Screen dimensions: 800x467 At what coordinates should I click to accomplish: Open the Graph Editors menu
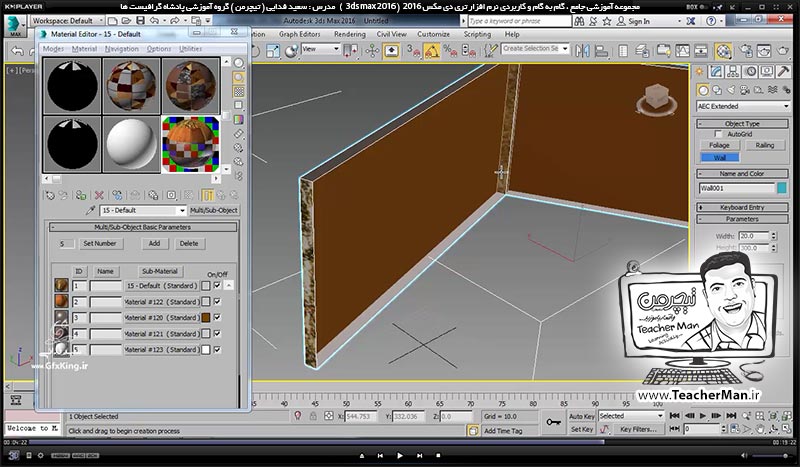299,34
